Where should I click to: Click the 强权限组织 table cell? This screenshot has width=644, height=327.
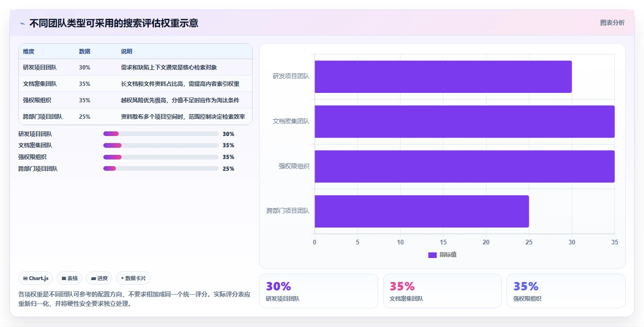pos(37,100)
